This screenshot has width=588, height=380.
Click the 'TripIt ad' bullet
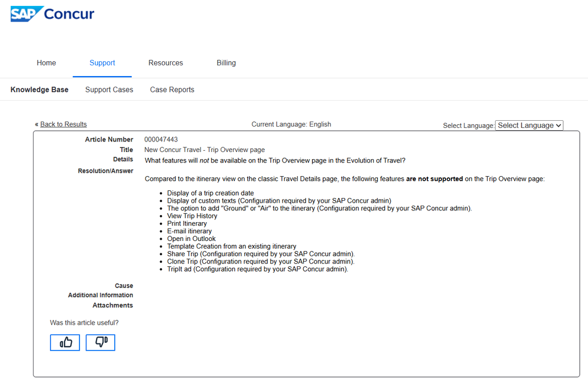258,269
